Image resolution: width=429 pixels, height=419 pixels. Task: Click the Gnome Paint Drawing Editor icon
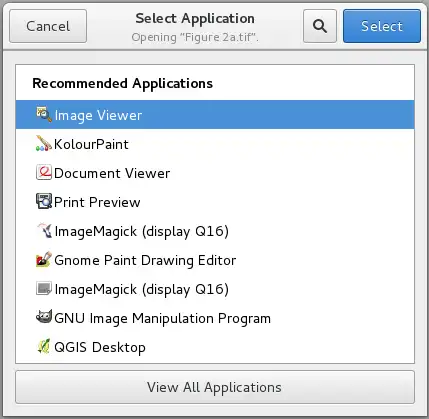coord(44,260)
